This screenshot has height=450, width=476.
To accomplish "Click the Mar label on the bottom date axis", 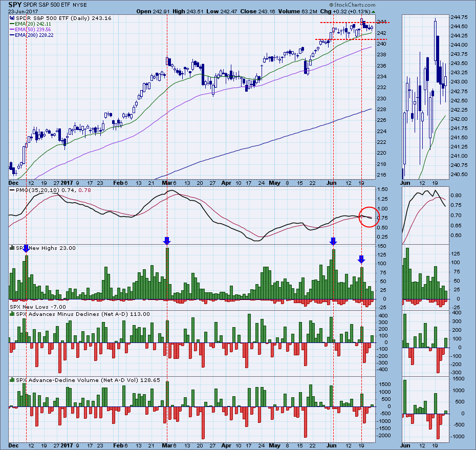I will click(167, 445).
